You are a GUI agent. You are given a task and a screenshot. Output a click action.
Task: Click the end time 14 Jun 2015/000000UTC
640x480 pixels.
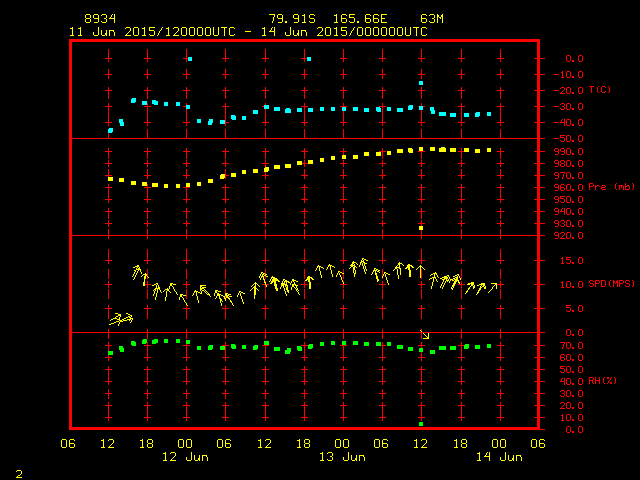[x=344, y=32]
